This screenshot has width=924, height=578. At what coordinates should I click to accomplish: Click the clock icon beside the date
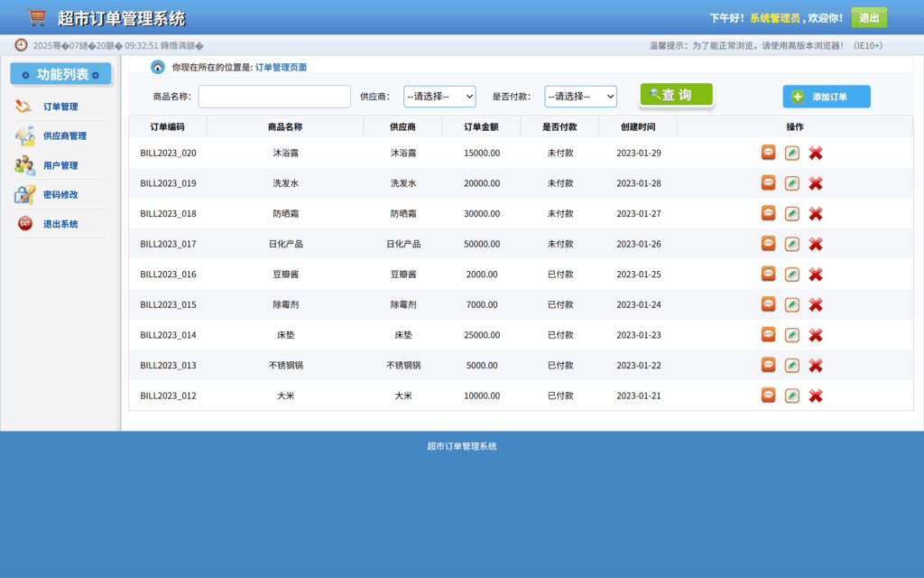[20, 42]
